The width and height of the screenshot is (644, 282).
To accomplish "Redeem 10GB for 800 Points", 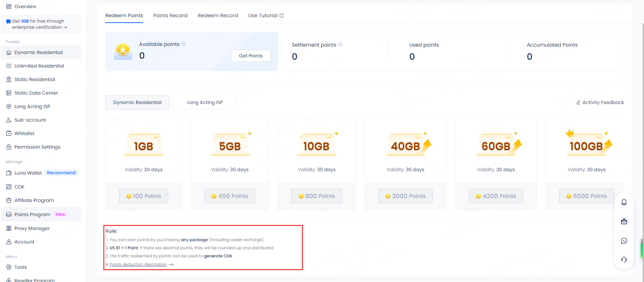I will click(317, 196).
